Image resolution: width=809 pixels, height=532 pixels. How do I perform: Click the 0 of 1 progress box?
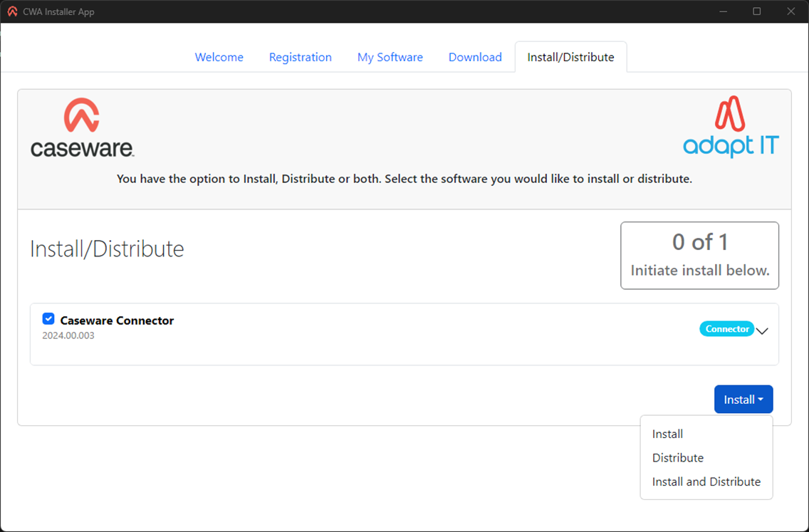[x=699, y=256]
